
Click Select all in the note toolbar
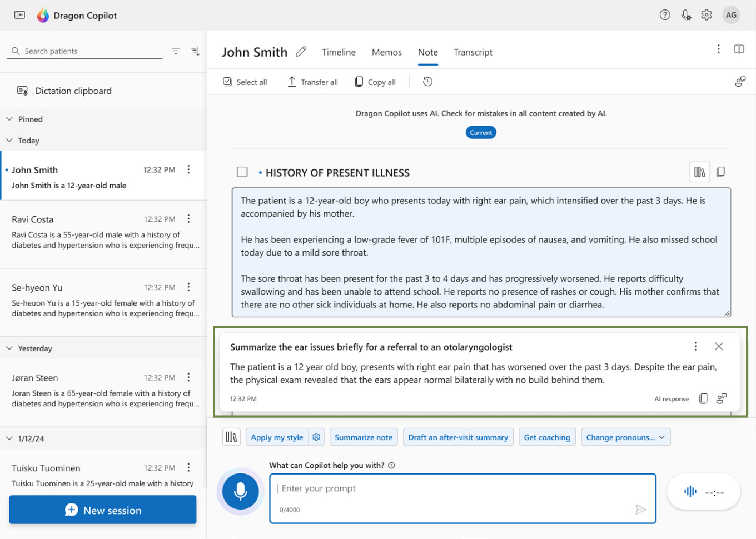click(245, 82)
